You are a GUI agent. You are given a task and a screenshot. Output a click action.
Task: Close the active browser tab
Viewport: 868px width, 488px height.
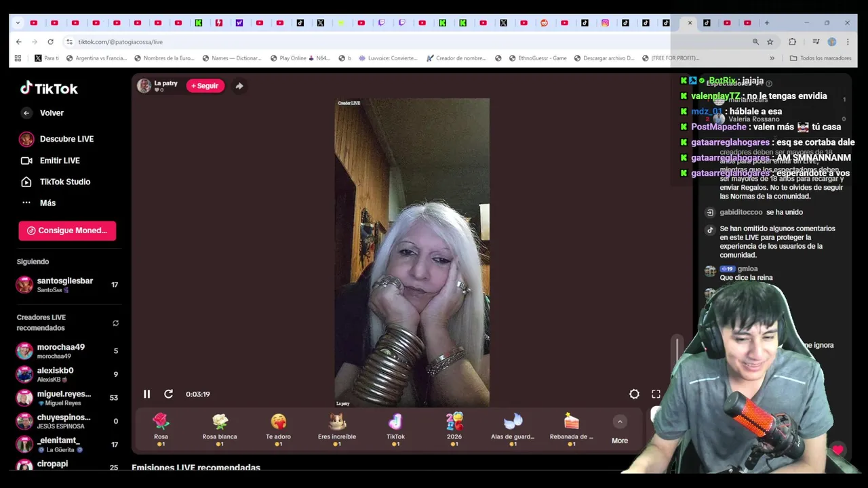pyautogui.click(x=690, y=22)
